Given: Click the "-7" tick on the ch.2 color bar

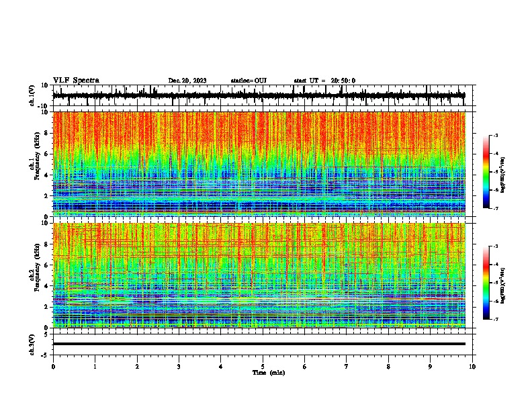Looking at the screenshot, I should (495, 319).
